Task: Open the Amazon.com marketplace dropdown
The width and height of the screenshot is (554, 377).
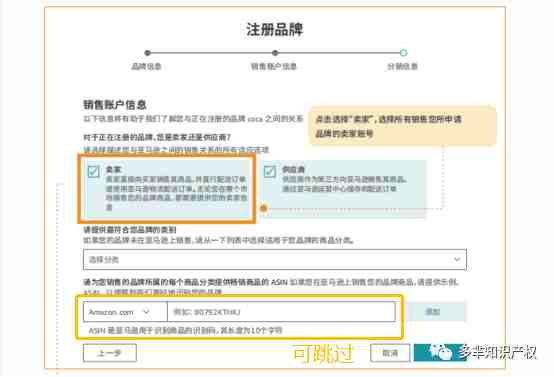Action: pos(125,312)
